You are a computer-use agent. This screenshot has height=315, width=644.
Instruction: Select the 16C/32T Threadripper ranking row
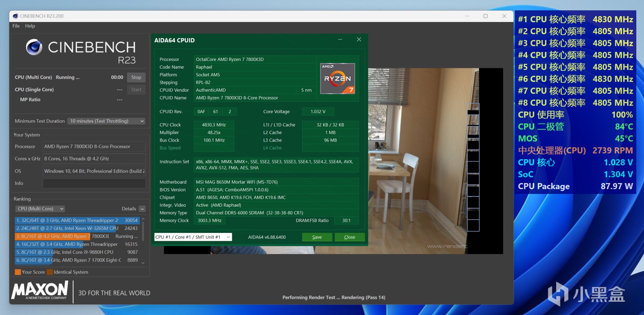pyautogui.click(x=77, y=244)
